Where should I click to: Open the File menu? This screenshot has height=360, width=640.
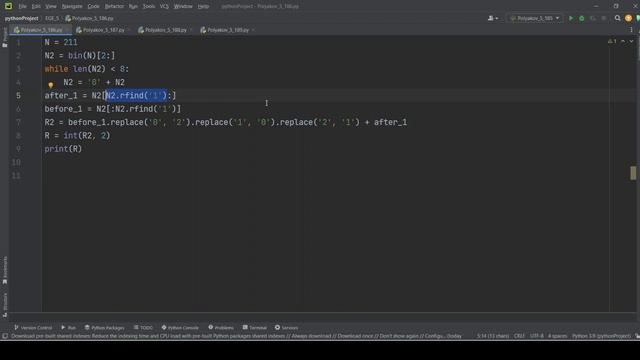coord(22,7)
